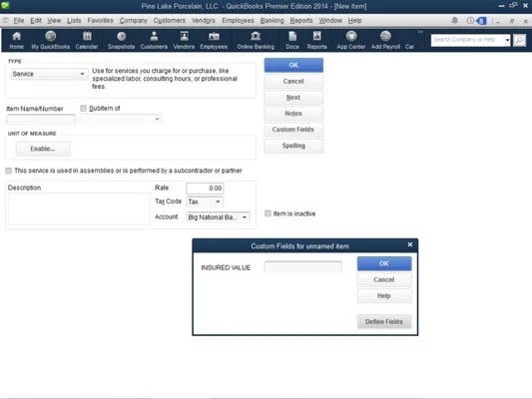This screenshot has height=399, width=532.
Task: Open Notes for the item
Action: pos(293,114)
